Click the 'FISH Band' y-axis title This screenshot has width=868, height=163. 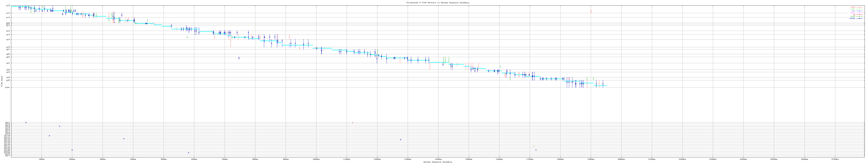[2, 81]
